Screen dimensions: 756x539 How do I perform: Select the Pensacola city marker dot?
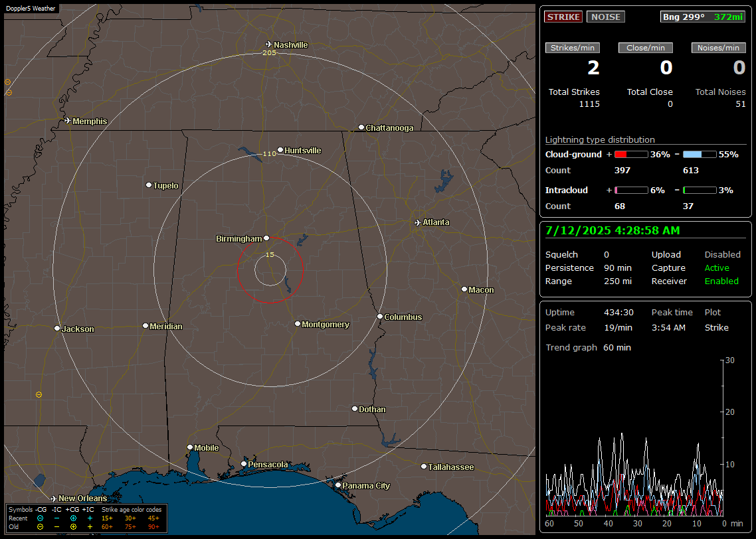point(244,464)
